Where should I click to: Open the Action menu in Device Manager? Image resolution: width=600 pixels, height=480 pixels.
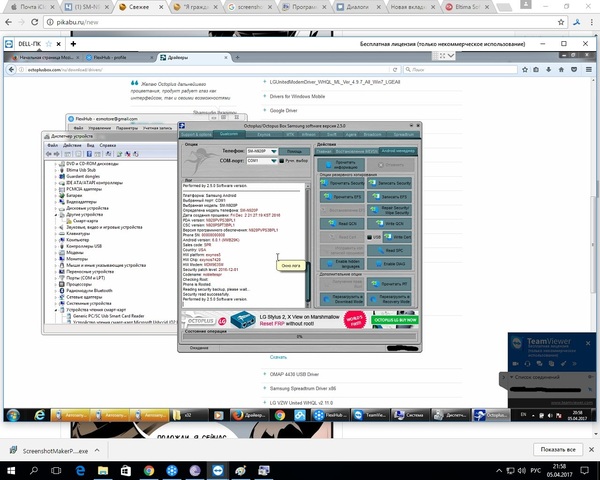click(x=72, y=145)
